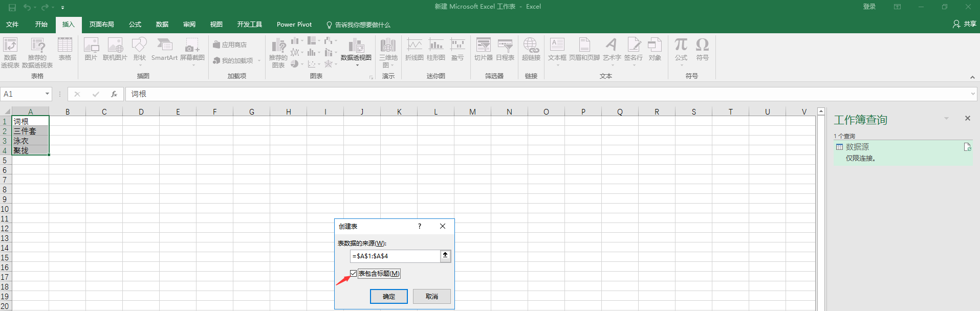
Task: Open Recommended PivotTables (推荐的数据透视表)
Action: (x=37, y=53)
